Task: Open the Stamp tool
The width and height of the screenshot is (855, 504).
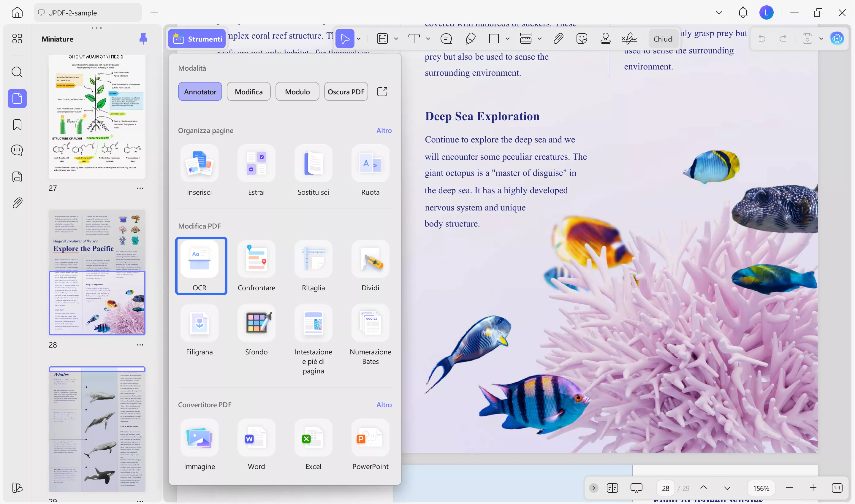Action: tap(606, 38)
